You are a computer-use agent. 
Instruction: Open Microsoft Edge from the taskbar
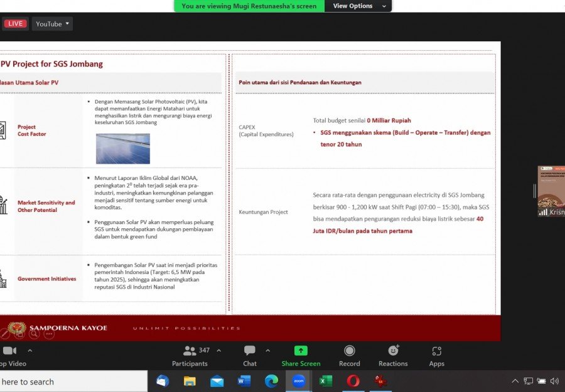(271, 381)
